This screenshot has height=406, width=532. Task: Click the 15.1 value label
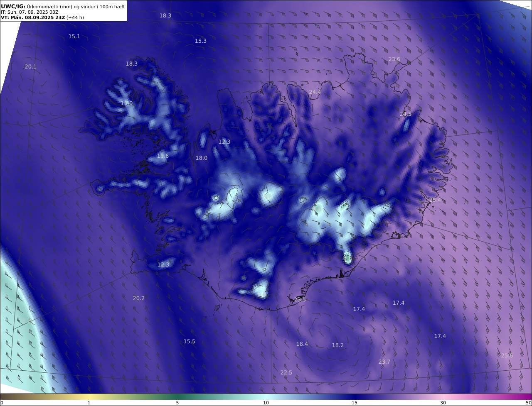coord(74,37)
